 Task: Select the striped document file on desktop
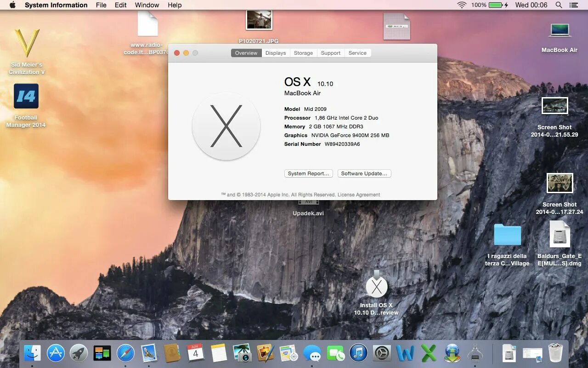397,27
